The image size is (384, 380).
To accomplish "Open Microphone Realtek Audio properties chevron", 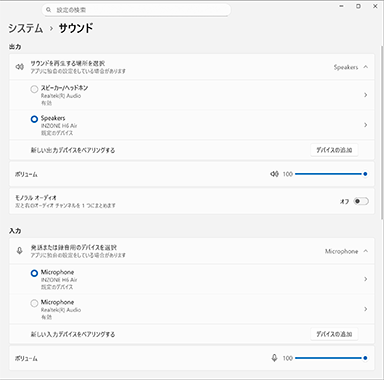I will point(366,309).
